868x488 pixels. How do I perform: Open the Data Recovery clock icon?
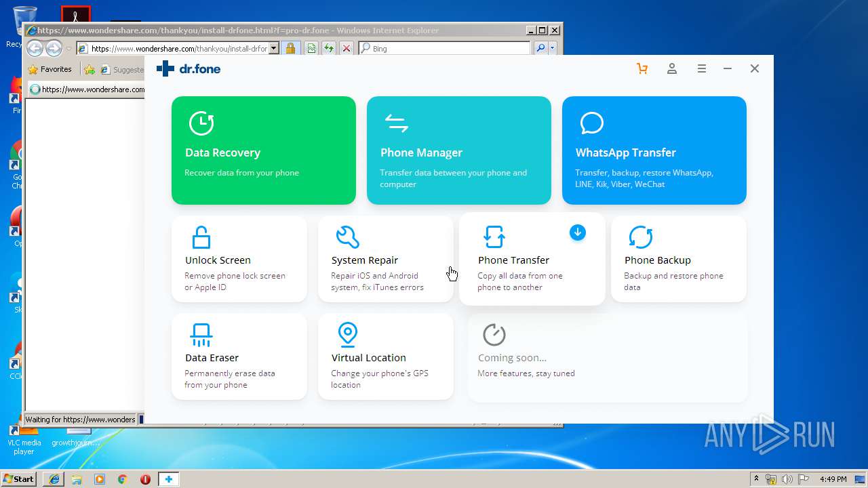tap(201, 123)
